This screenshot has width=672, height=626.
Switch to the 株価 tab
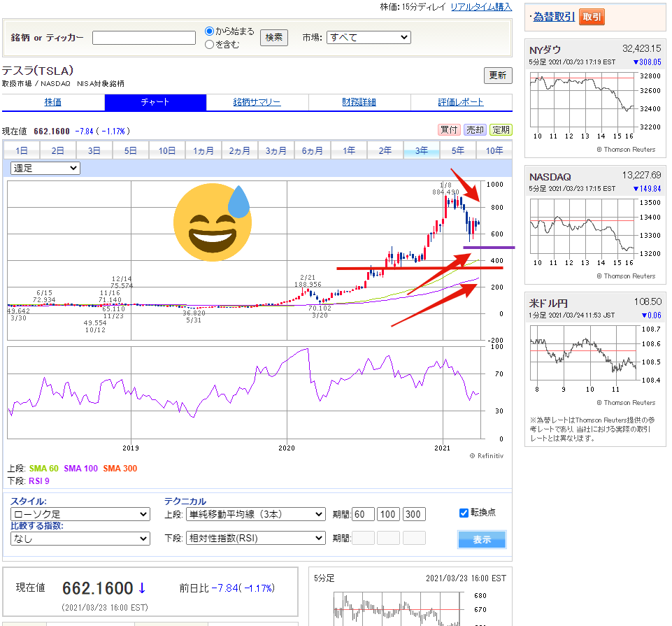[x=53, y=102]
